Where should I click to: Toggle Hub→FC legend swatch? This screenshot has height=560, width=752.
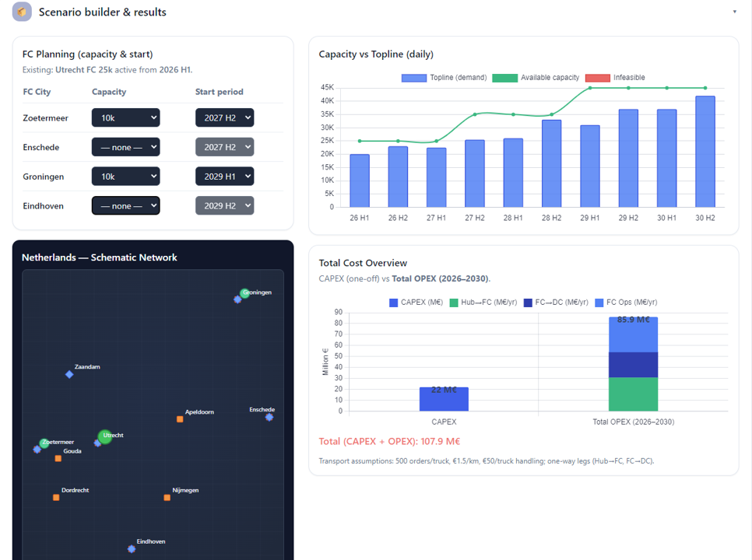[454, 303]
